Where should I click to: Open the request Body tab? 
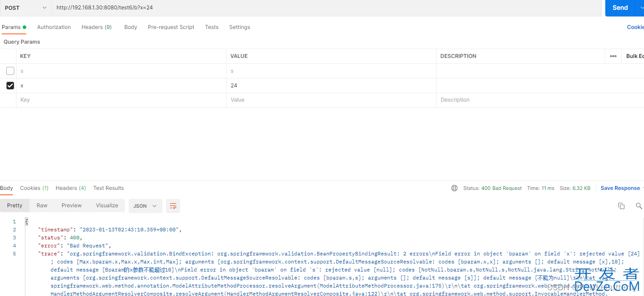130,27
